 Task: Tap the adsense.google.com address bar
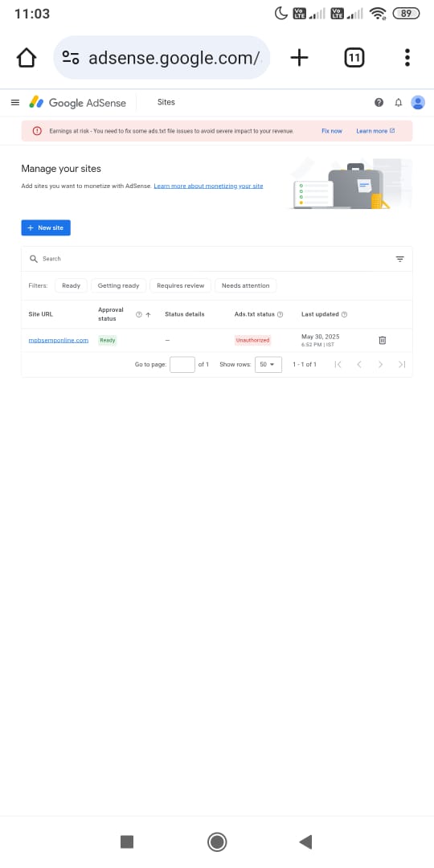(x=162, y=58)
